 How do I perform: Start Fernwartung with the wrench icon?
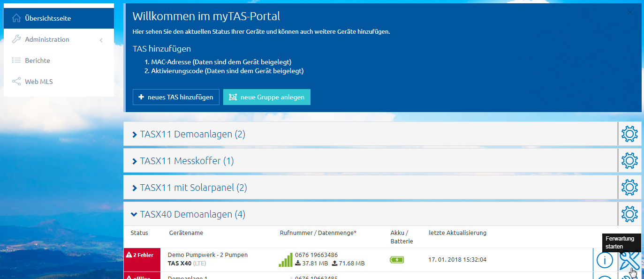(629, 260)
